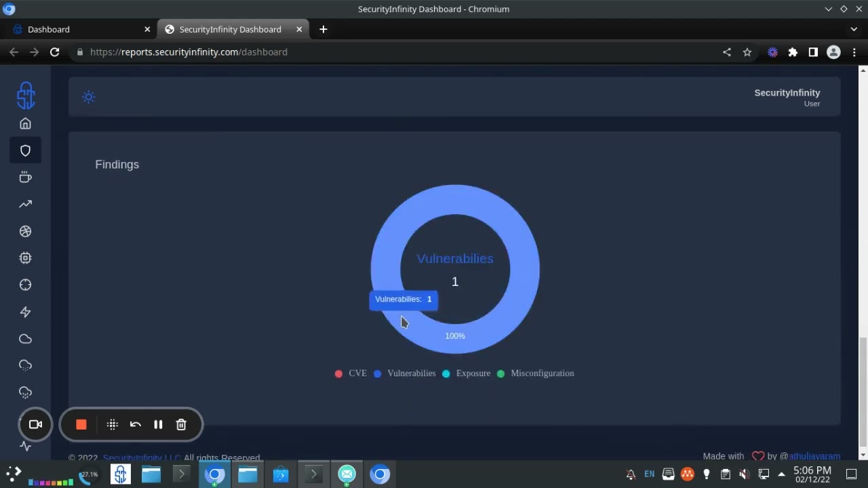Open the trending line icon in sidebar
Viewport: 868px width, 488px height.
[x=25, y=204]
